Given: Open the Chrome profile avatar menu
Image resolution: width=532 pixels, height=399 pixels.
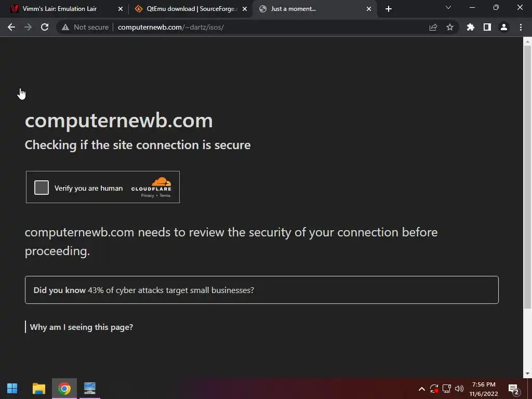Looking at the screenshot, I should (504, 27).
